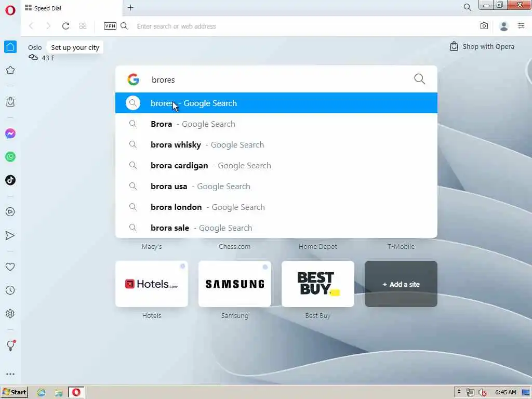532x399 pixels.
Task: Take a snapshot with the camera icon
Action: (484, 26)
